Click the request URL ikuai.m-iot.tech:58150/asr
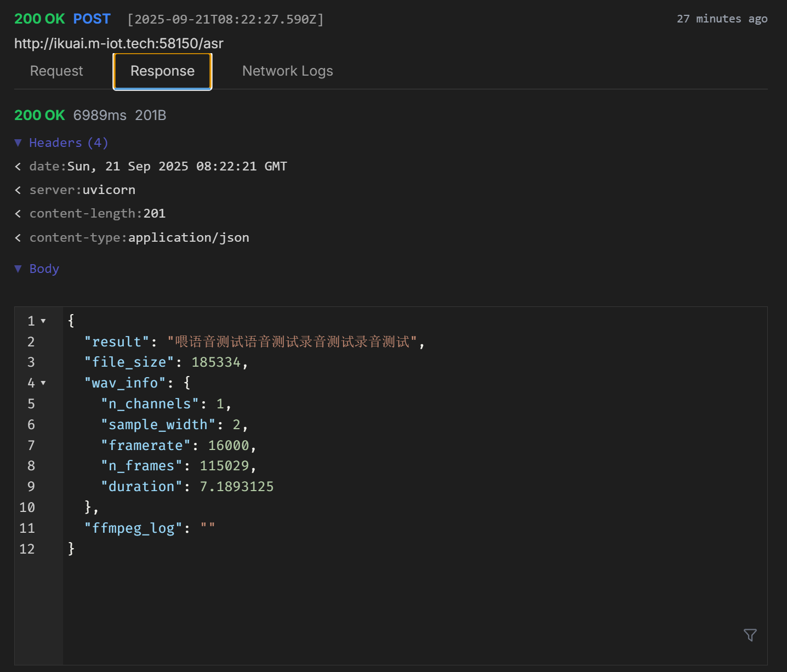The image size is (787, 672). (x=119, y=43)
